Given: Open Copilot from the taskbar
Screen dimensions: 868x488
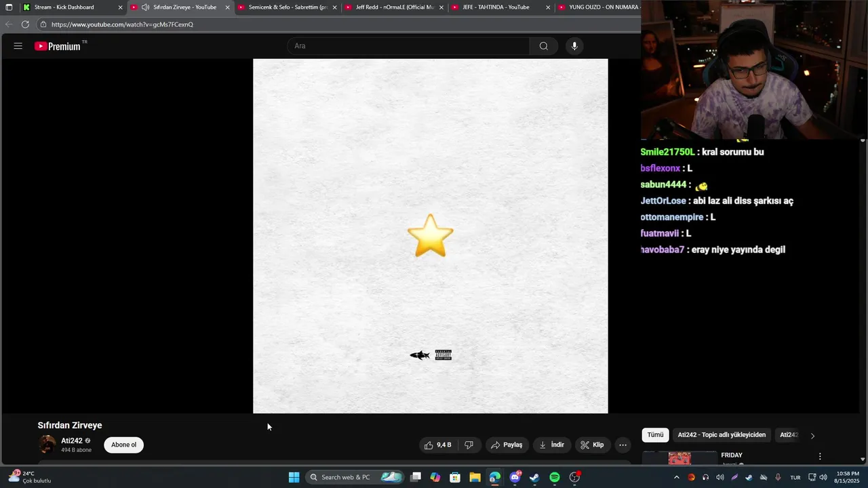Looking at the screenshot, I should 435,477.
